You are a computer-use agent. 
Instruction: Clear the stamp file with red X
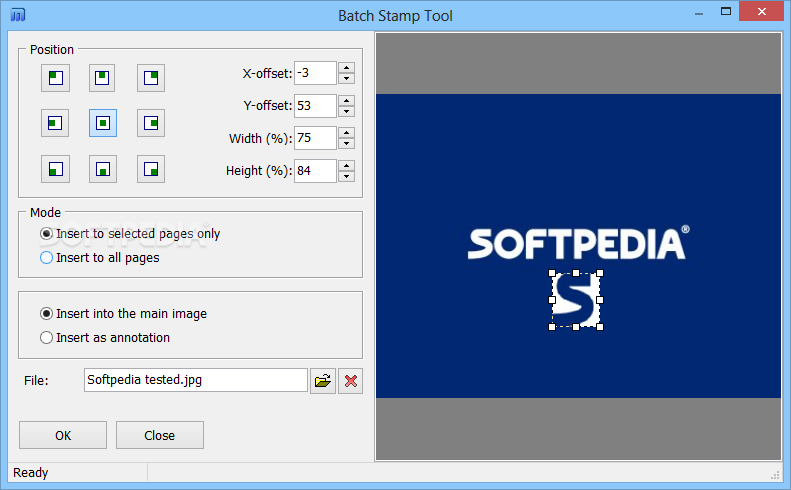[x=351, y=380]
